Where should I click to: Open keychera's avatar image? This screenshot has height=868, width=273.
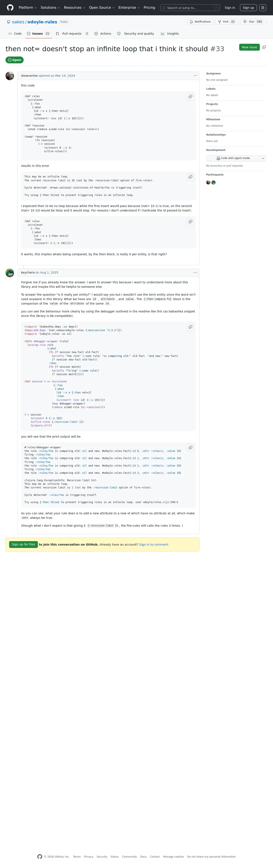click(x=10, y=273)
